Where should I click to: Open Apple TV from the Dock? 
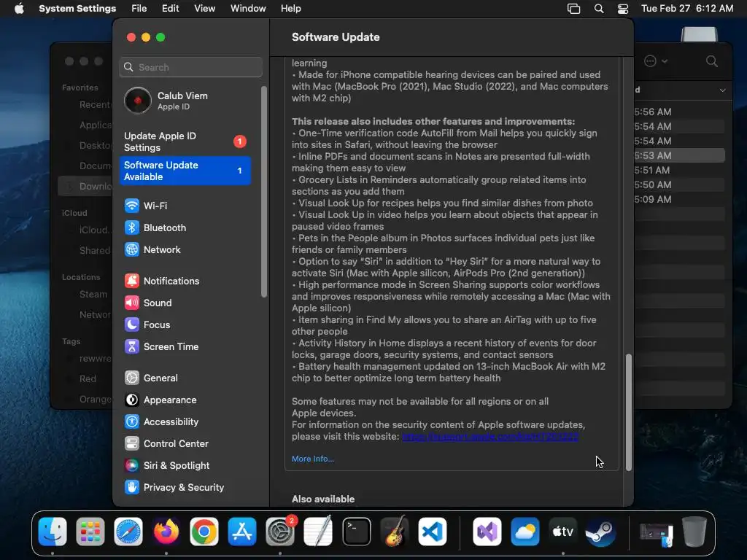click(562, 532)
